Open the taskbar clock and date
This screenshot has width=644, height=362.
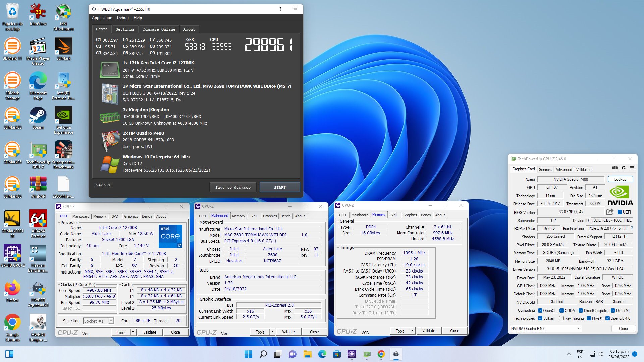pyautogui.click(x=620, y=354)
